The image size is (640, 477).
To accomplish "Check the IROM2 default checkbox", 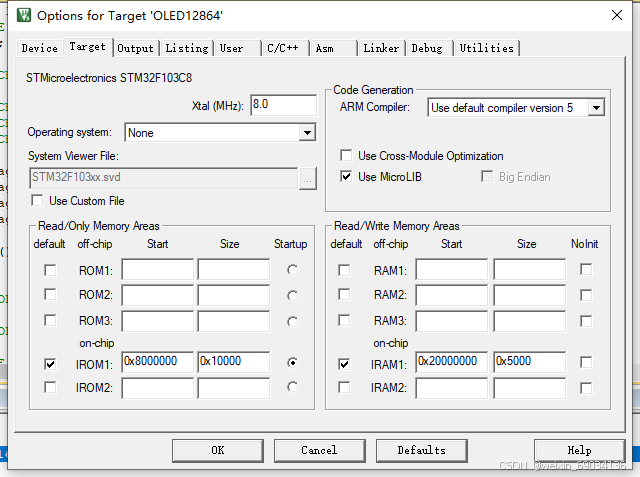I will click(x=50, y=387).
